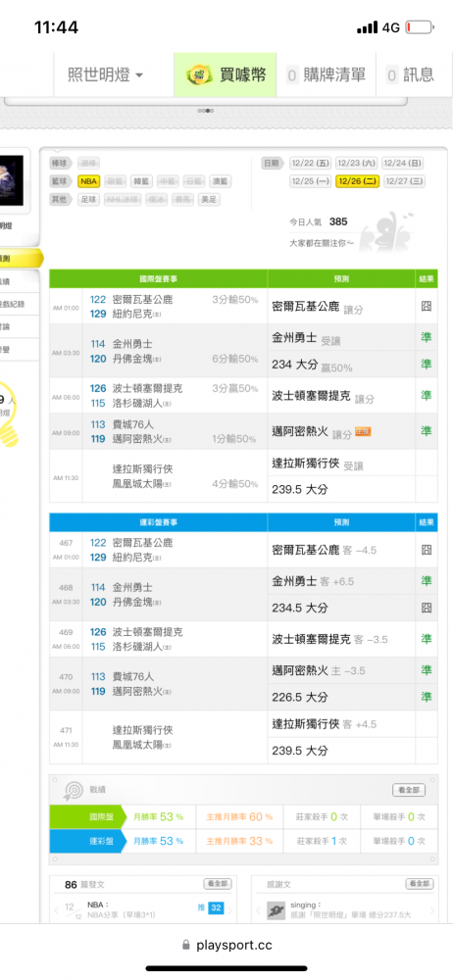
Task: Tap the 買噱幣 coin icon
Action: click(x=198, y=75)
